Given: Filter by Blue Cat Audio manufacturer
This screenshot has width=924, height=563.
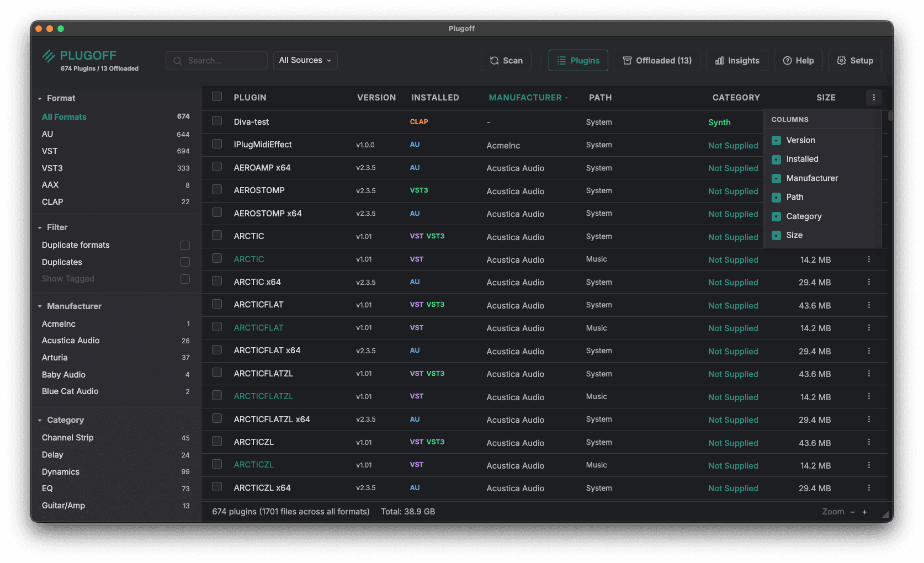Looking at the screenshot, I should (115, 391).
